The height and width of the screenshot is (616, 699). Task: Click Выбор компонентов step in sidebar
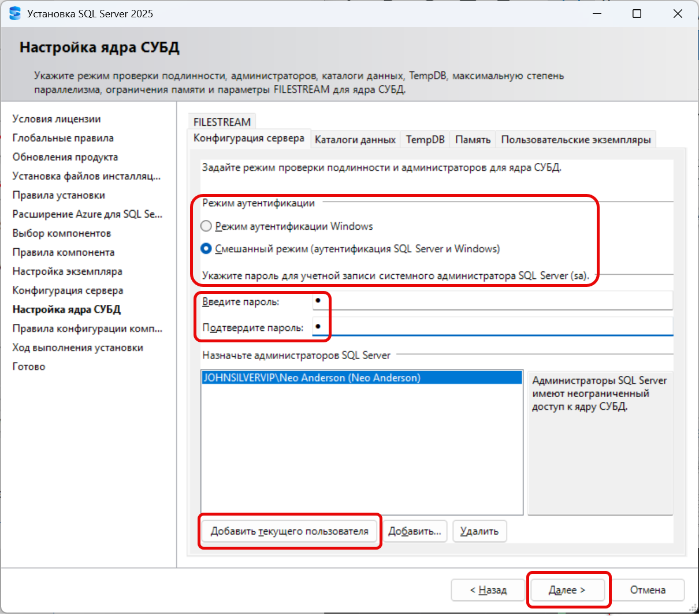click(62, 233)
